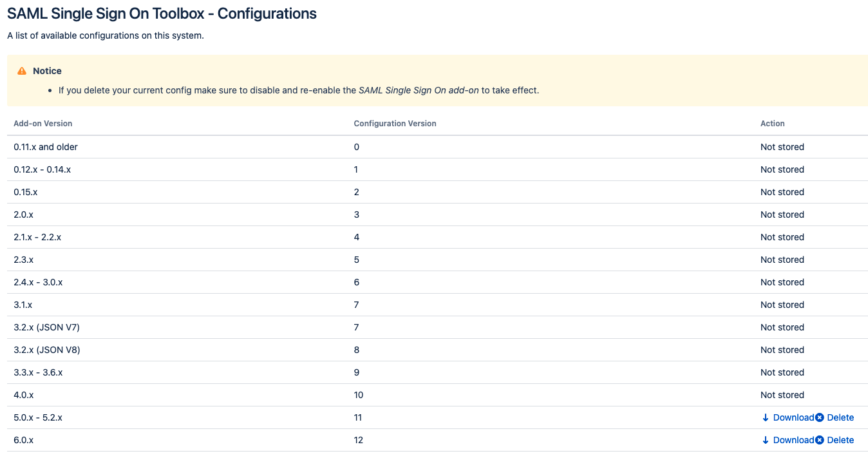Click the 2.4.x - 3.0.x version cell
Screen dimensions: 868x458
pos(38,282)
